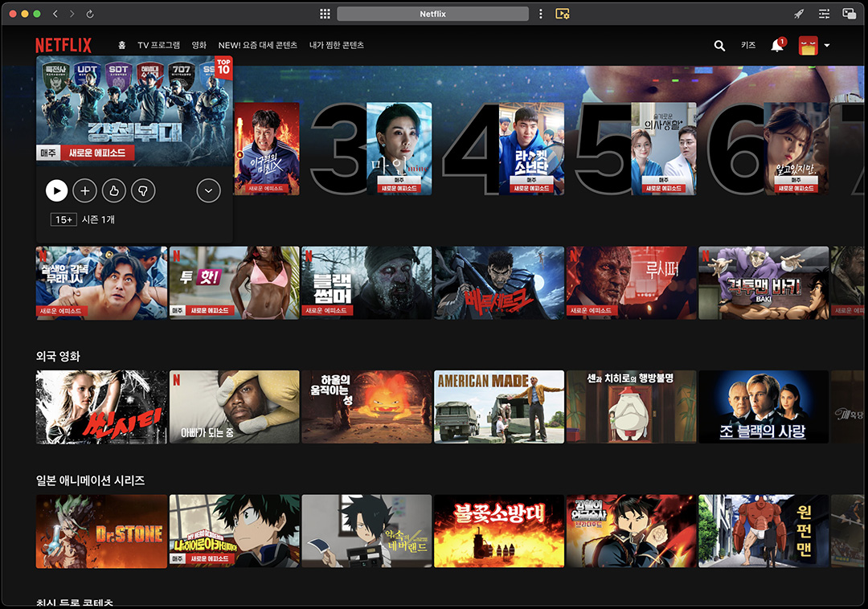Screen dimensions: 868x609
Task: Open 블랙 썸머 thumbnail
Action: (366, 283)
